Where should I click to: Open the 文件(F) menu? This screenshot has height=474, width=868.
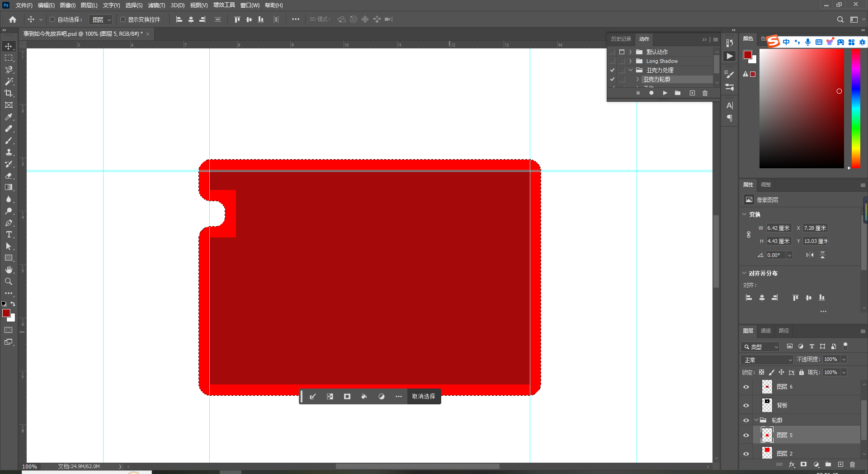[x=24, y=5]
